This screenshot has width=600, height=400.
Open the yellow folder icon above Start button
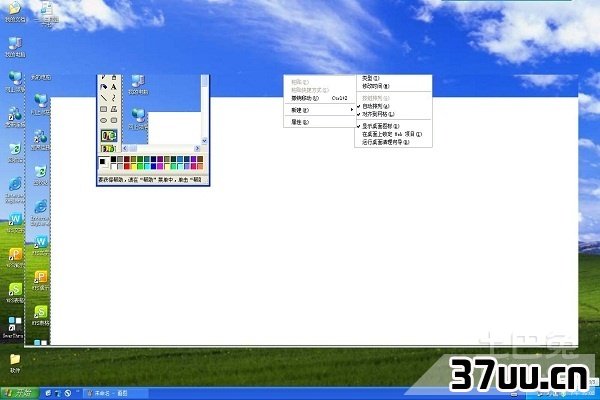pyautogui.click(x=15, y=362)
